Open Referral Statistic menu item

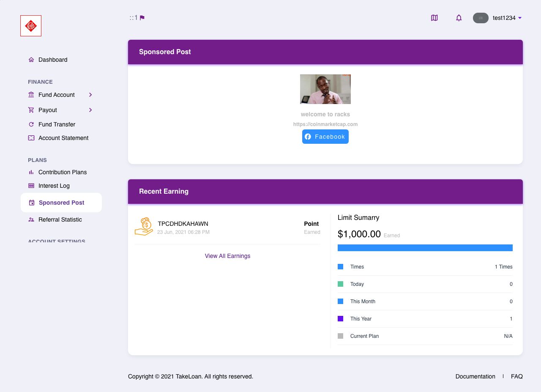pyautogui.click(x=60, y=219)
